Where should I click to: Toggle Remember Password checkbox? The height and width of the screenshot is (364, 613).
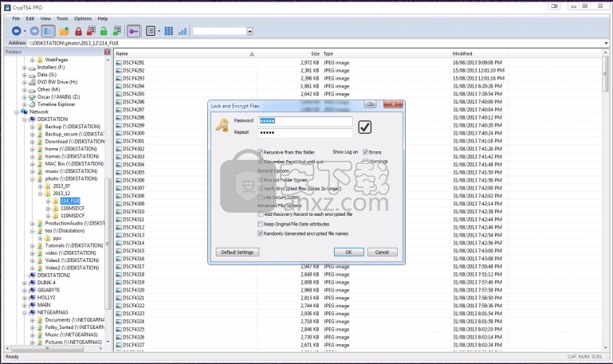pos(261,162)
